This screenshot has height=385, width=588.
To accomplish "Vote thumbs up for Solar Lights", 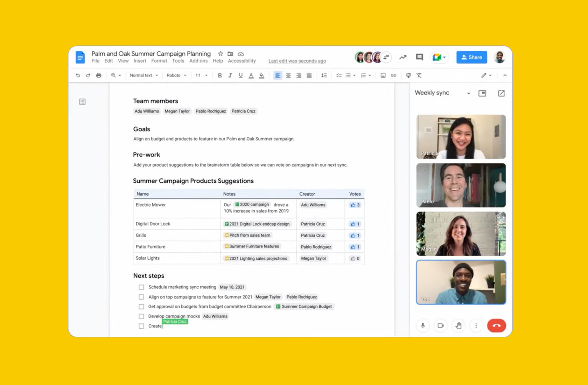I will point(355,258).
